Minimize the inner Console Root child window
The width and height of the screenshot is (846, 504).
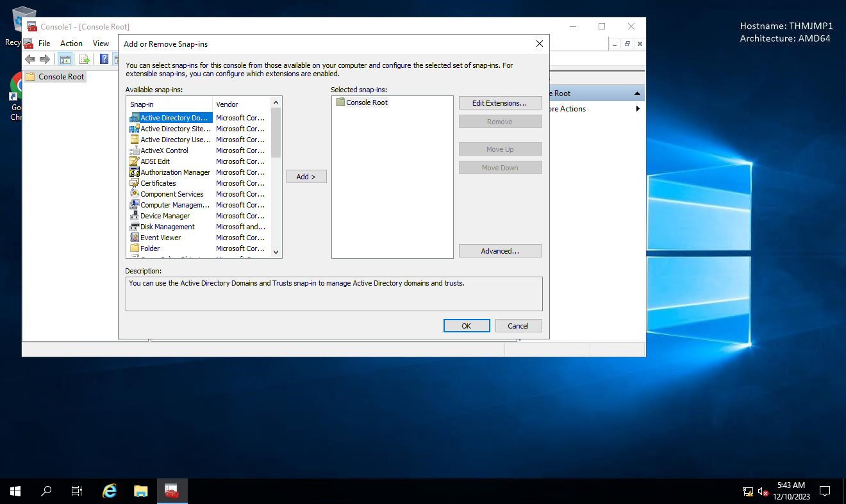click(x=615, y=44)
